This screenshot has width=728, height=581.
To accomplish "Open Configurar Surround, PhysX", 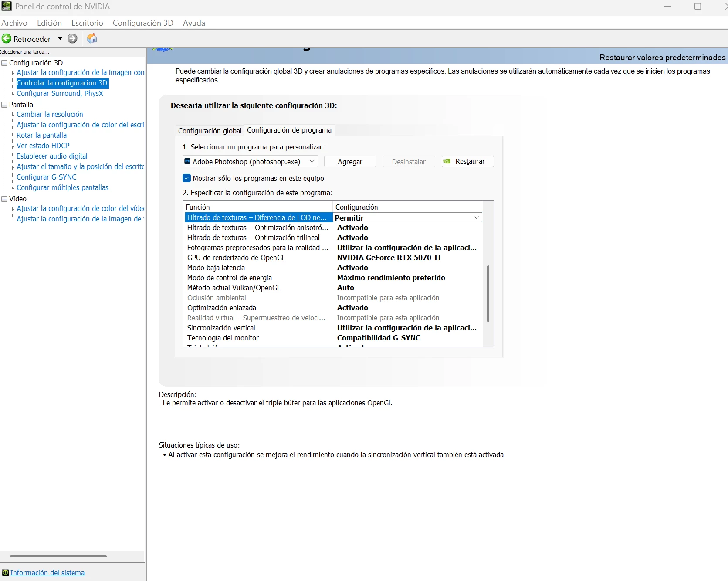I will pyautogui.click(x=60, y=93).
